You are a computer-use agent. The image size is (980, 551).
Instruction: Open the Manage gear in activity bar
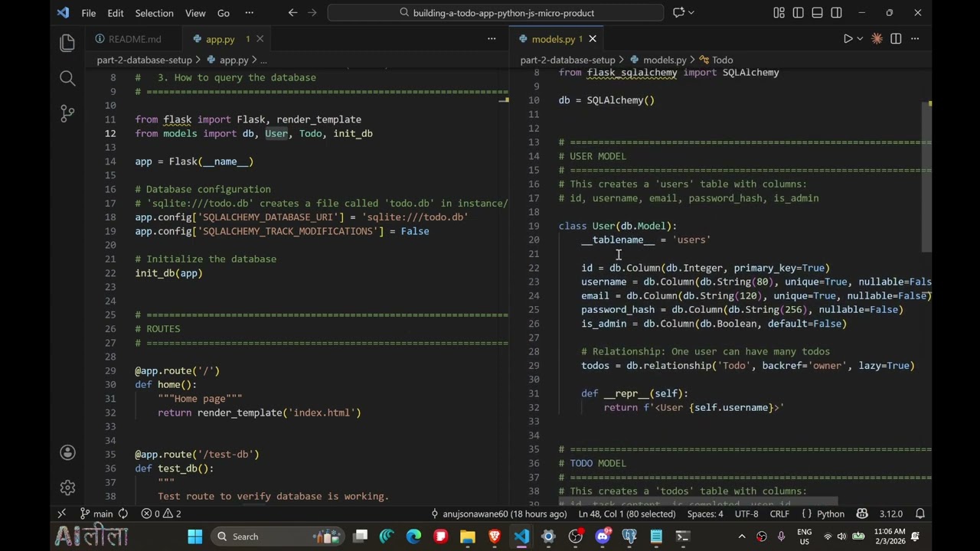[x=67, y=487]
